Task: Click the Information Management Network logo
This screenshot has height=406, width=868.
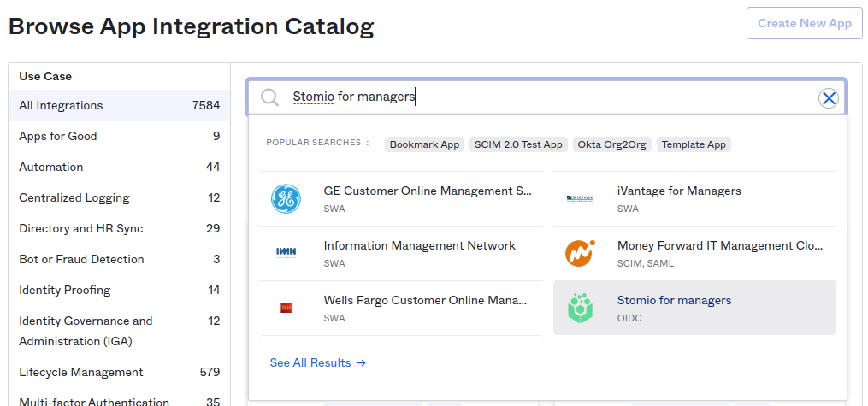Action: [x=286, y=253]
